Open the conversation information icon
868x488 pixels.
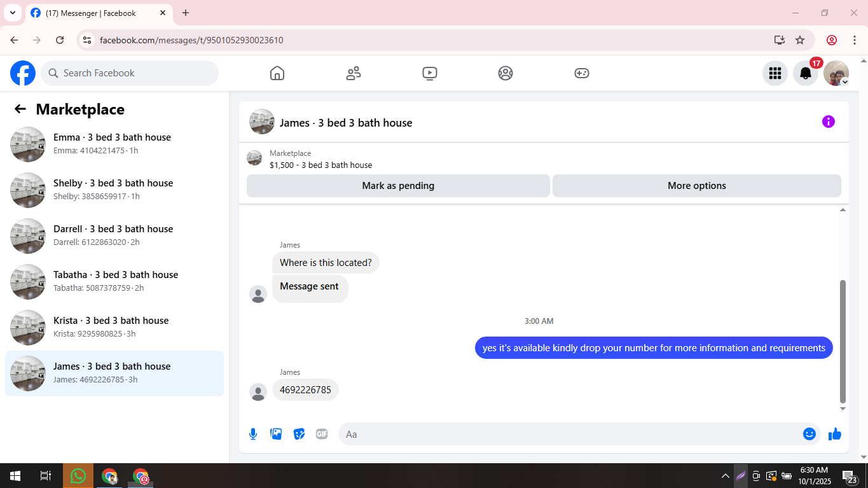(x=829, y=122)
